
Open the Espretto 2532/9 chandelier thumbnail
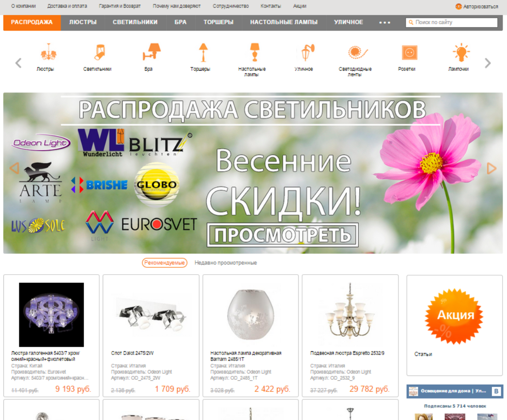(350, 311)
